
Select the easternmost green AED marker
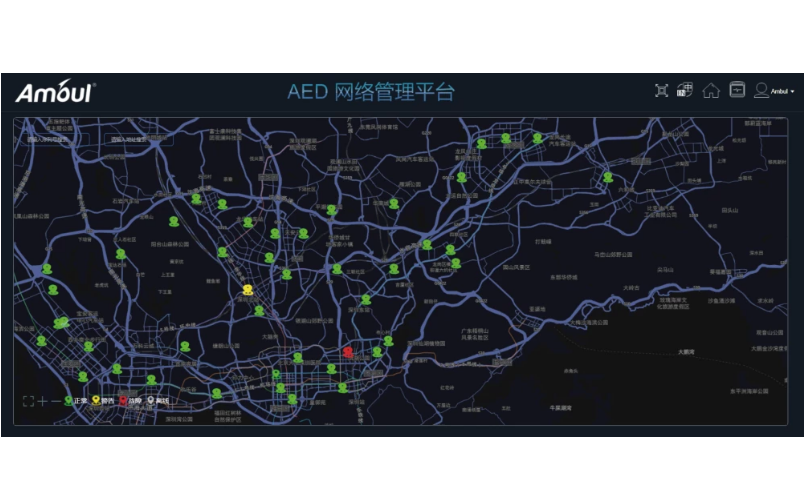click(607, 177)
